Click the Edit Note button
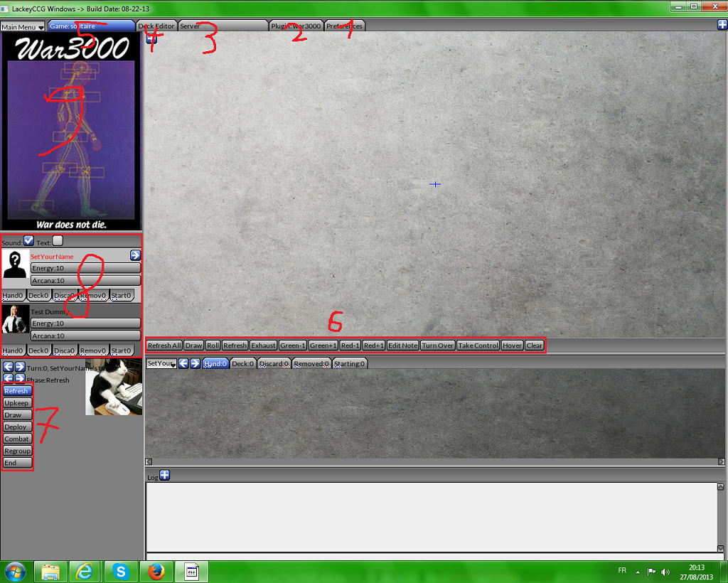 [x=403, y=346]
